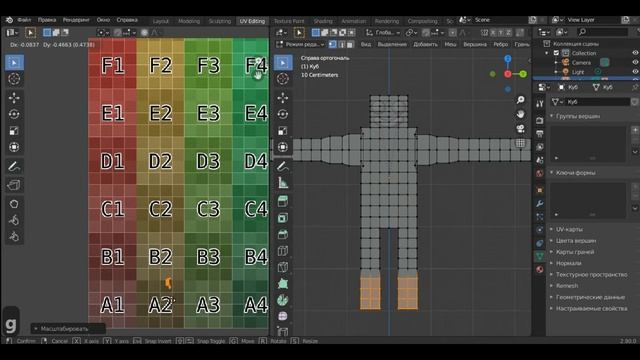
Task: Select the Pinch tool in UV editor
Action: [14, 236]
